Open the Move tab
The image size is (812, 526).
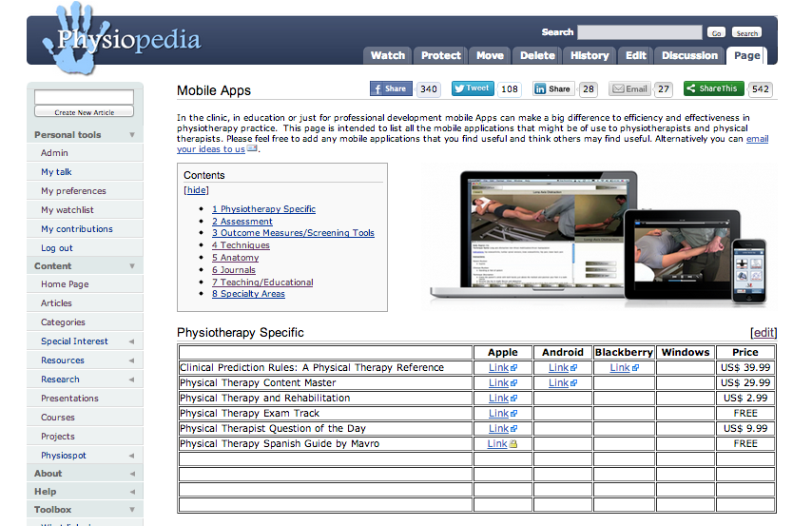pos(490,55)
